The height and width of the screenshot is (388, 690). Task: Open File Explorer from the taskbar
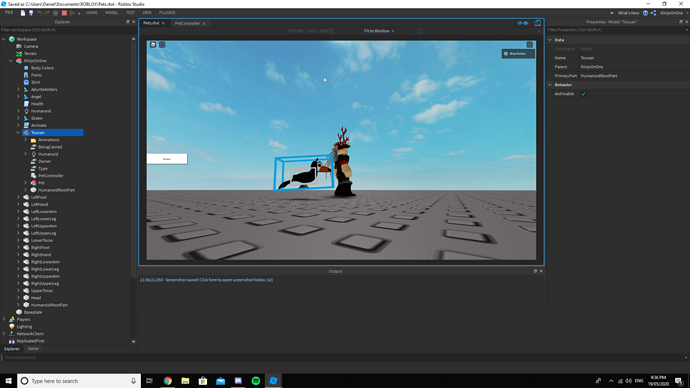185,381
